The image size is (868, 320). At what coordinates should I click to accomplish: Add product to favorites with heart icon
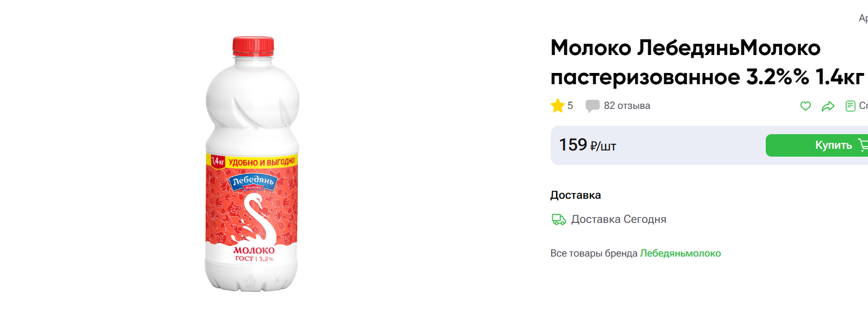[805, 106]
